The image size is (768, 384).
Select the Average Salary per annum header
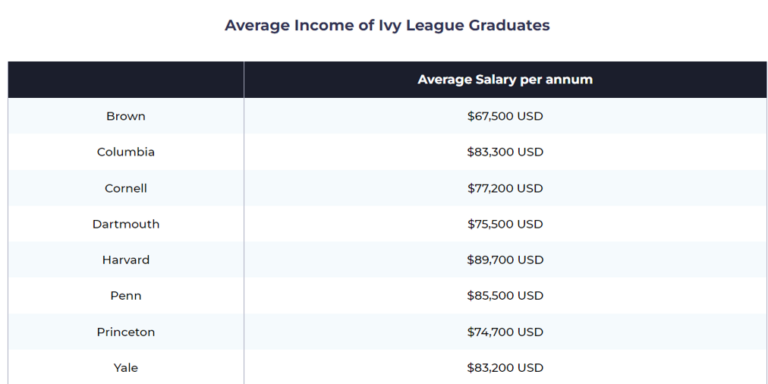[505, 79]
